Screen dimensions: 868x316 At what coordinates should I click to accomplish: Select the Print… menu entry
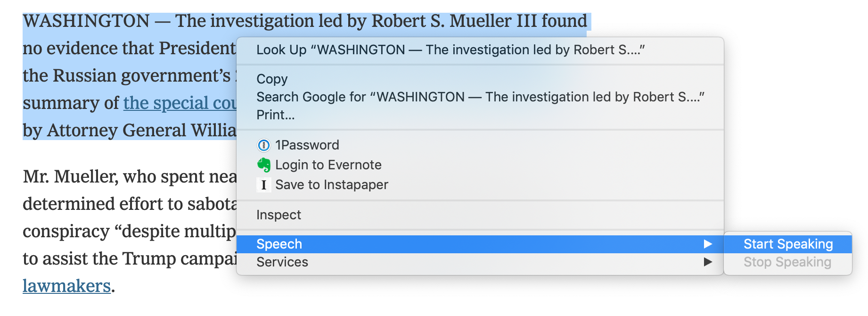click(x=275, y=115)
